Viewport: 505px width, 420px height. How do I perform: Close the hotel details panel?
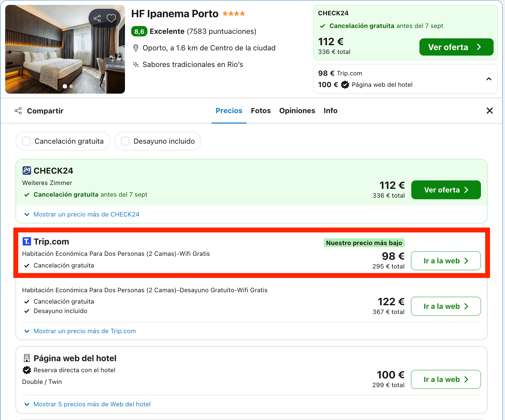(490, 111)
